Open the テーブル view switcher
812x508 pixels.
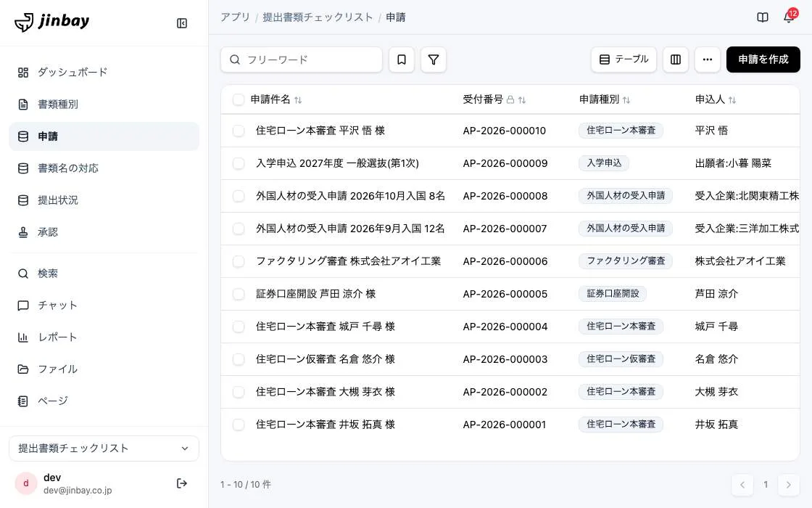(x=623, y=60)
